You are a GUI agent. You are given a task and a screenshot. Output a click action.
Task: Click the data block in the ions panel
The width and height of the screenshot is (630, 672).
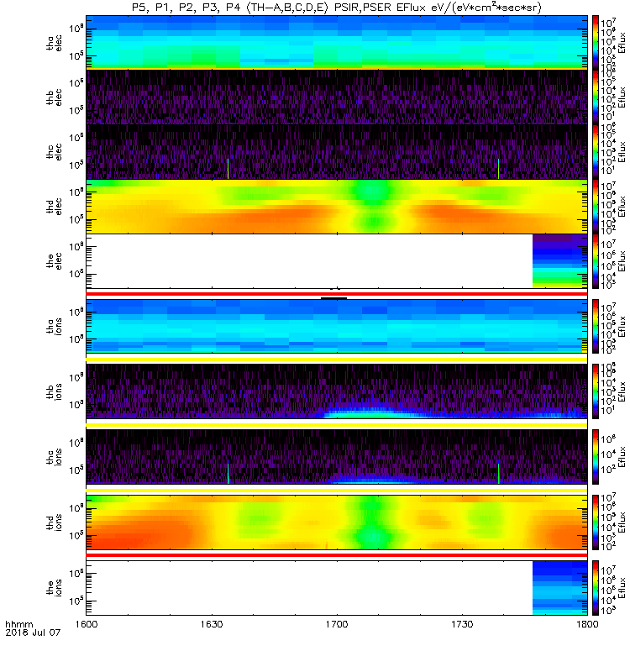[x=559, y=587]
